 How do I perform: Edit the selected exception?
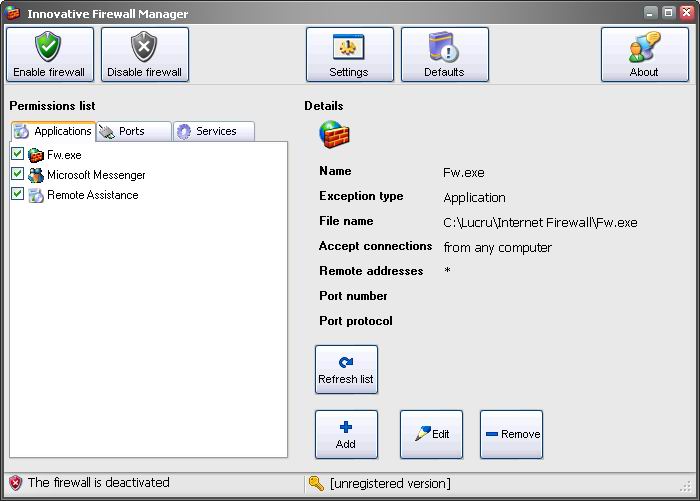coord(431,434)
